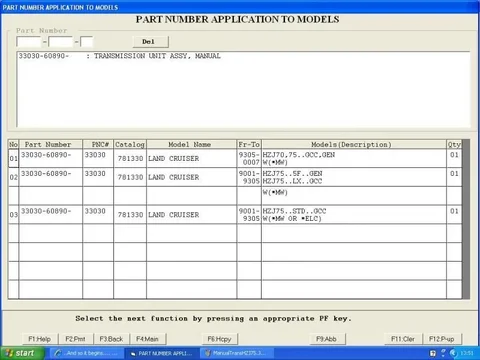This screenshot has height=360, width=480.
Task: Click catalog 781330 in row 02
Action: tap(130, 177)
